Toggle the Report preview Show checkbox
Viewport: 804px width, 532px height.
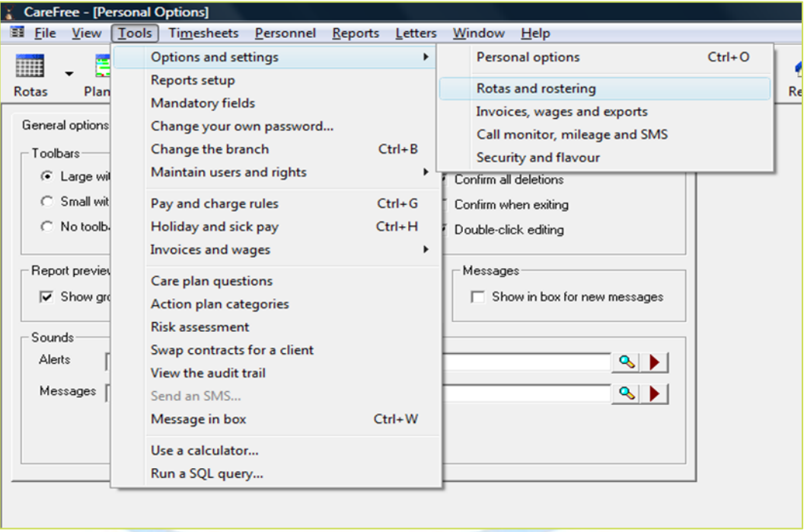click(46, 298)
